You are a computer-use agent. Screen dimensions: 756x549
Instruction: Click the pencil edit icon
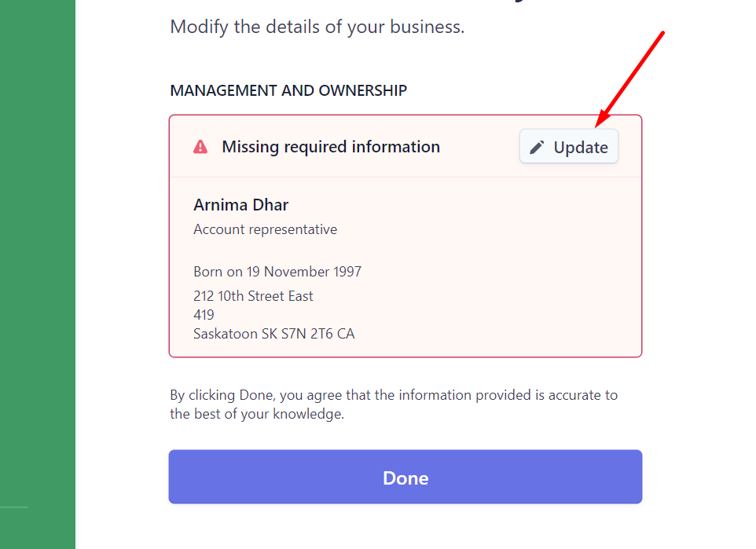tap(537, 147)
